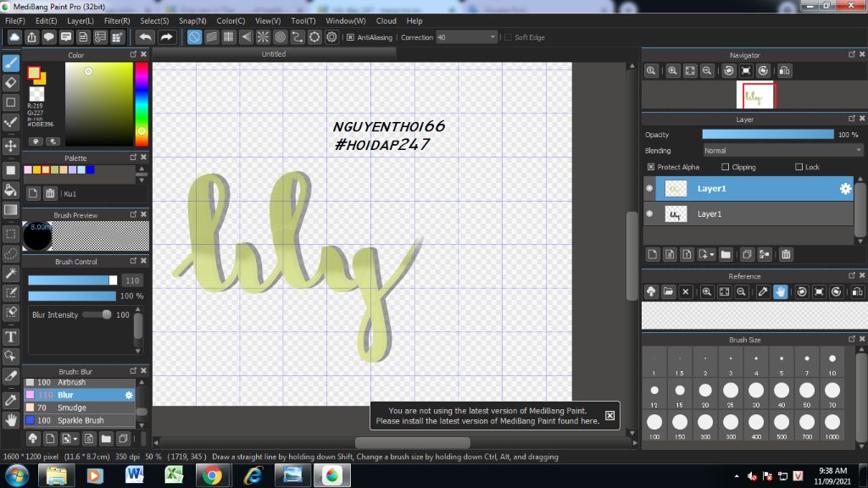This screenshot has width=868, height=488.
Task: Create a new layer folder
Action: [726, 254]
